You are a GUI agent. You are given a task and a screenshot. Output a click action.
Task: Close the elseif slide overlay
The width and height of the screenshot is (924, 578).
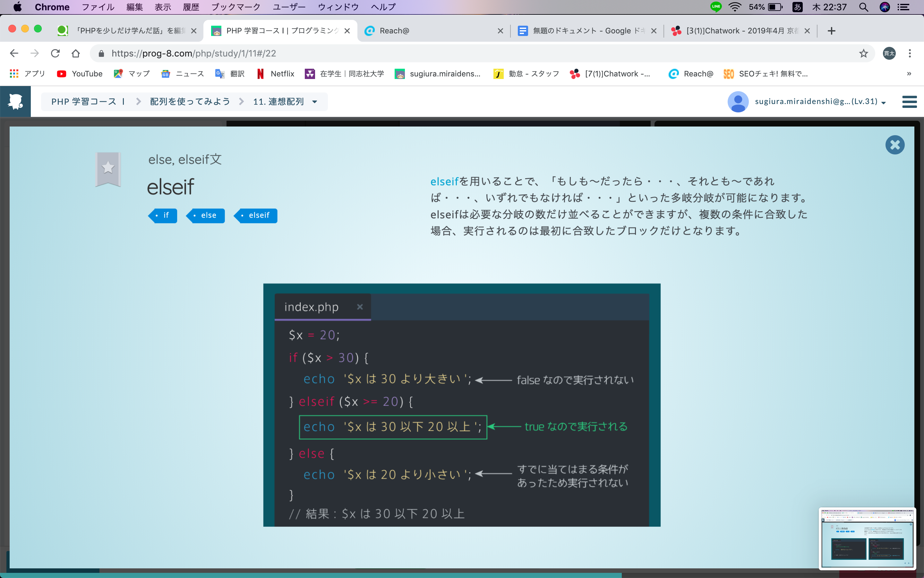(894, 145)
